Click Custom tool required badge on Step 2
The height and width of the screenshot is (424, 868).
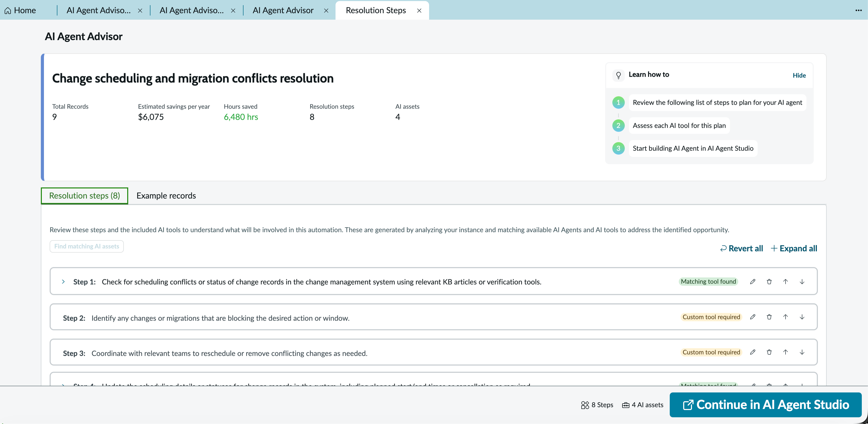pos(711,317)
